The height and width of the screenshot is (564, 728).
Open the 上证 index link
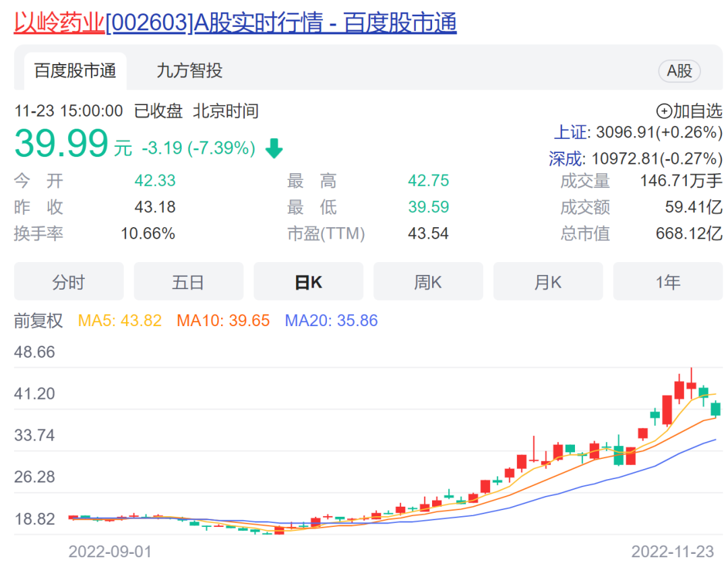coord(570,132)
